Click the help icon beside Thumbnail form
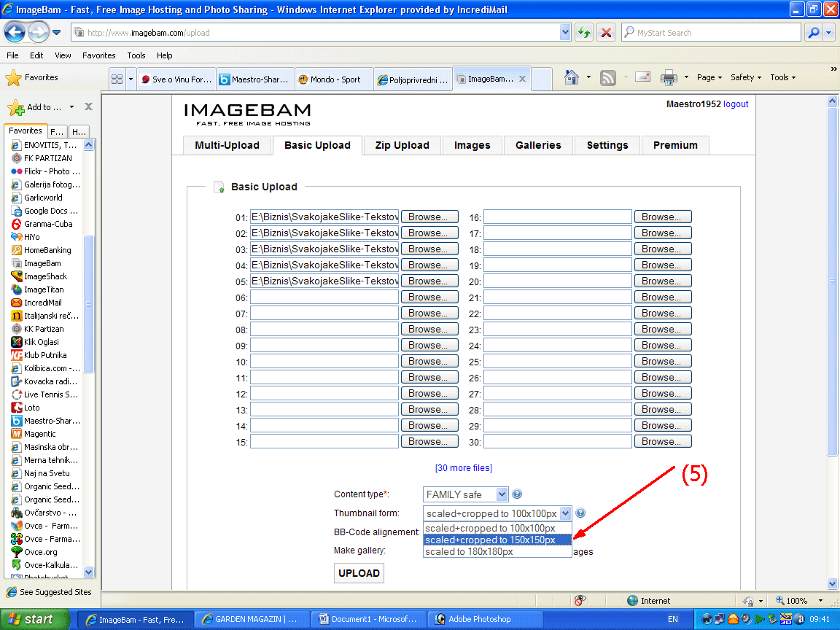Screen dimensions: 840x630 (580, 513)
